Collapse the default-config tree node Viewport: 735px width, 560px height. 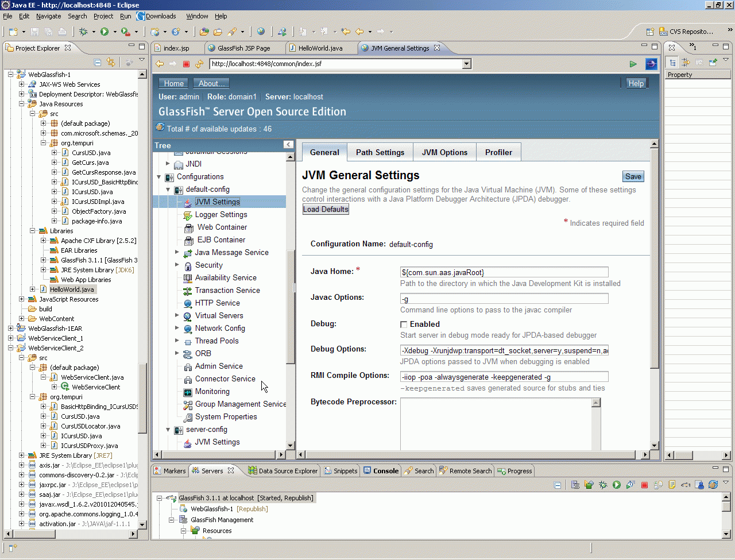168,190
